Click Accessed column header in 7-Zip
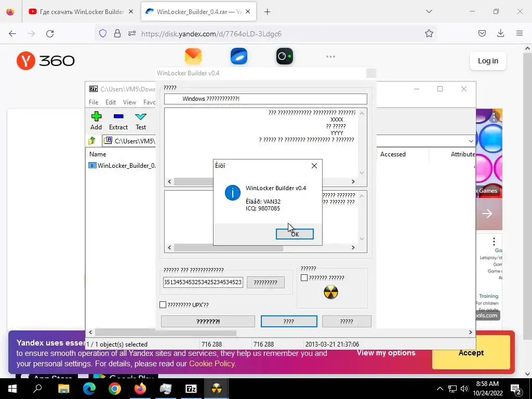 click(393, 154)
